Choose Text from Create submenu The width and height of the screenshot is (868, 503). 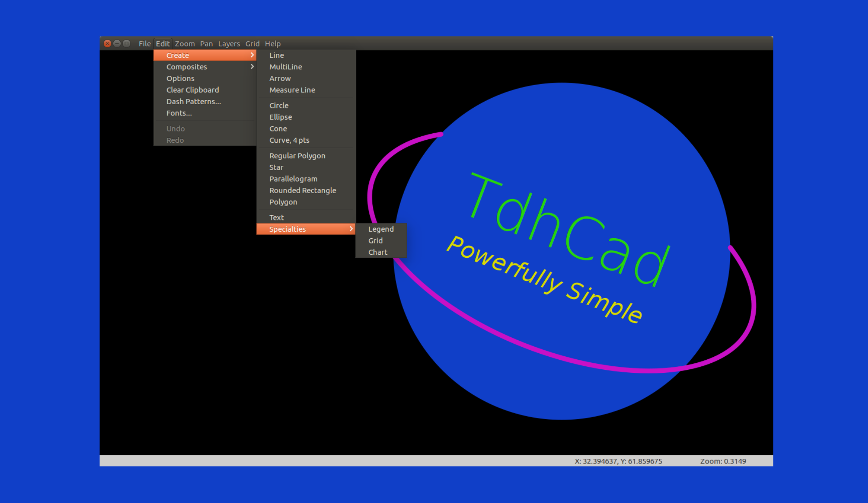pyautogui.click(x=306, y=217)
